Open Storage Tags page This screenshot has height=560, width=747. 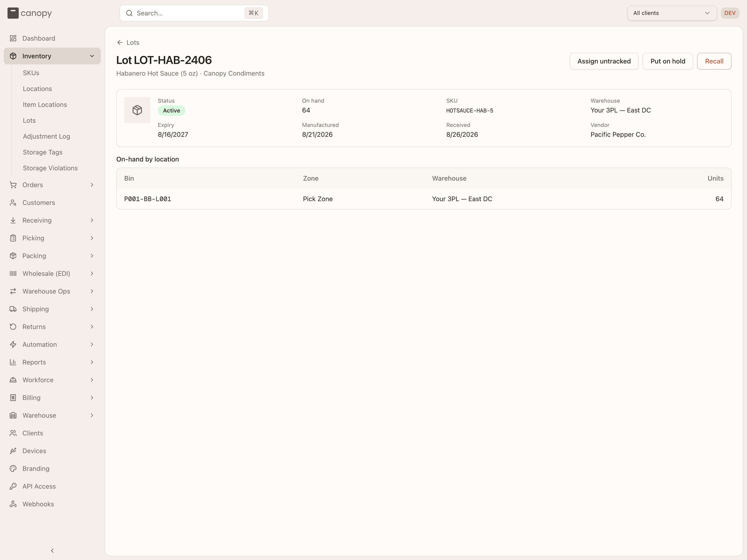42,152
